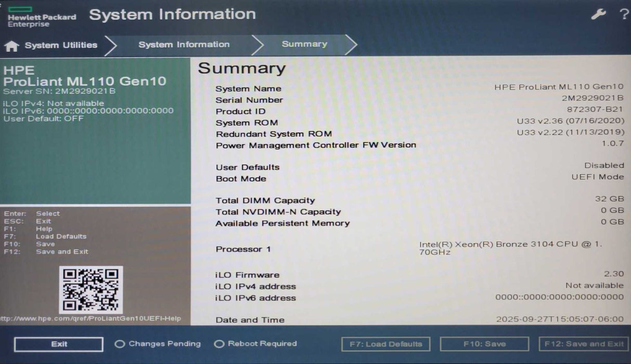Click Boot Mode value UEFI Mode

point(598,177)
